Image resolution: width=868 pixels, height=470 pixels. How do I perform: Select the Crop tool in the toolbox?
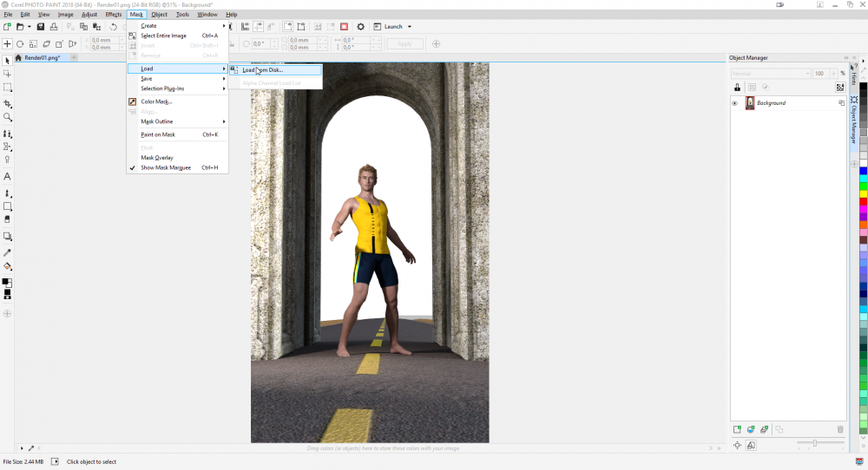pyautogui.click(x=7, y=103)
